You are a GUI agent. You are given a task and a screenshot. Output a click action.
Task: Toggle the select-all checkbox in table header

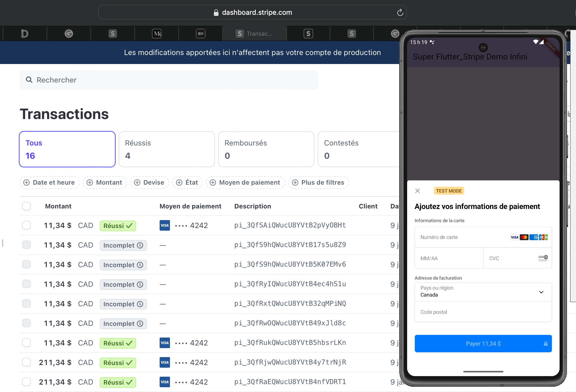tap(26, 206)
